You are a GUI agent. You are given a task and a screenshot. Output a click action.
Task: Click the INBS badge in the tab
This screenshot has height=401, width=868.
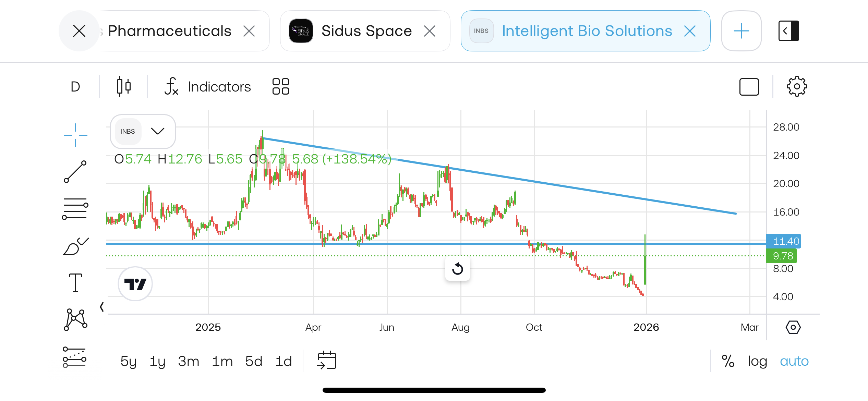point(481,31)
